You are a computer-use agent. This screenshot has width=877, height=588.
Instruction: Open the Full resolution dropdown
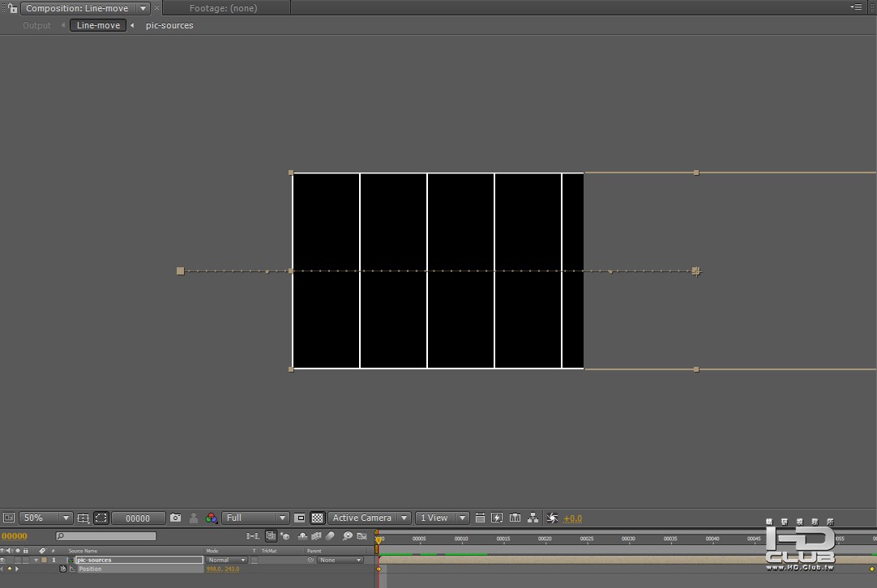(x=255, y=518)
